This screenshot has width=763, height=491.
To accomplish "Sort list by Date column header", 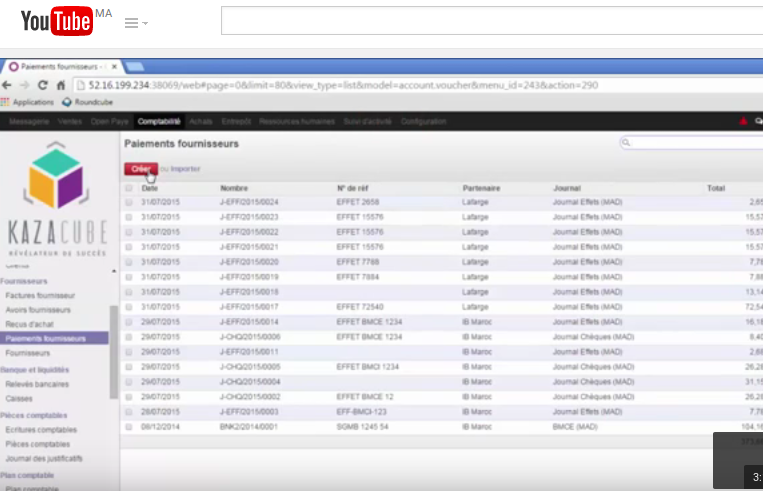I will tap(150, 188).
